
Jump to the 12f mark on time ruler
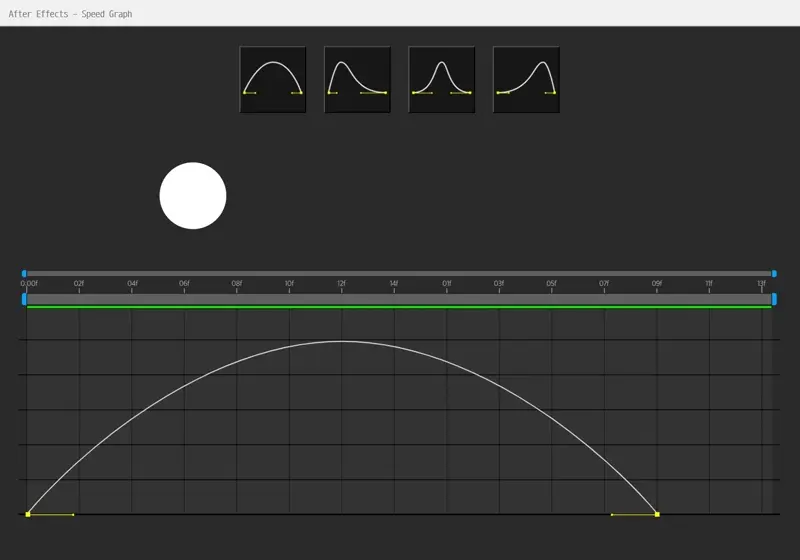tap(341, 284)
